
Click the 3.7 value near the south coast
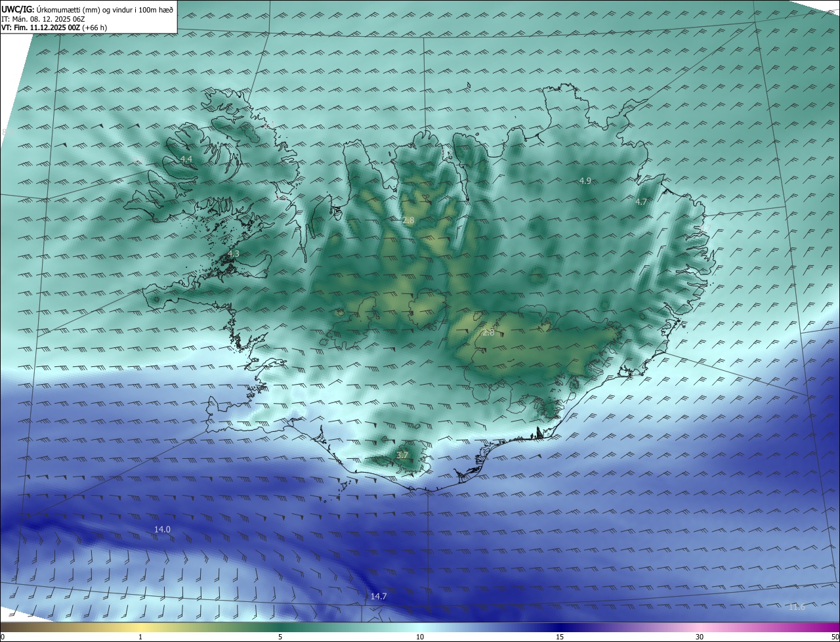pyautogui.click(x=402, y=455)
